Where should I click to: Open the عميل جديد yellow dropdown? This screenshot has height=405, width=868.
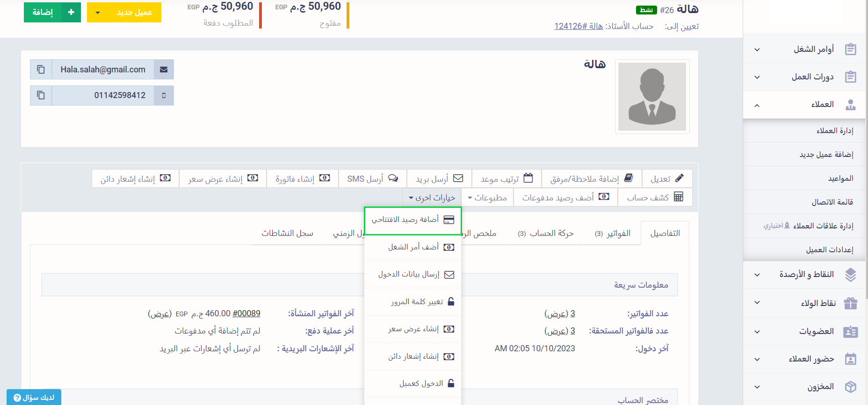click(x=97, y=13)
